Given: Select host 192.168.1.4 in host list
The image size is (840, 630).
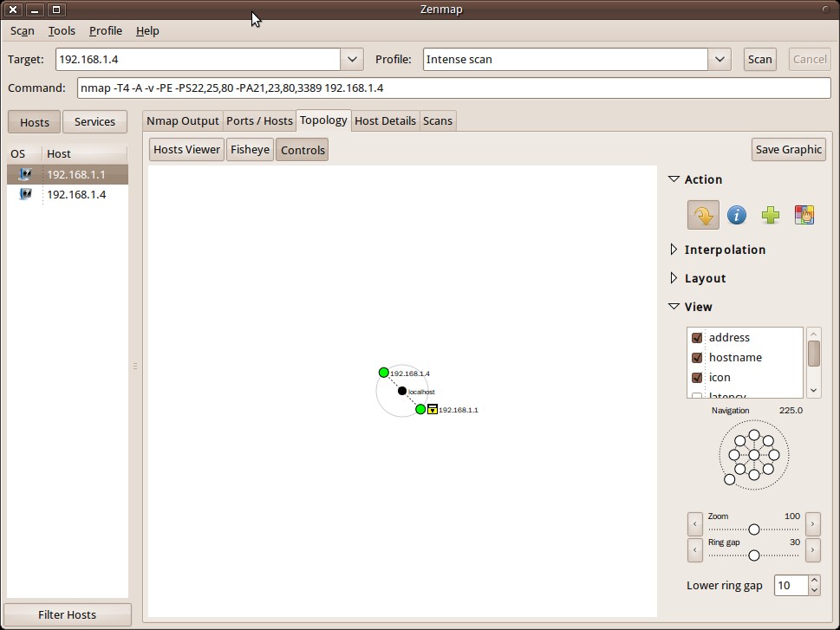Looking at the screenshot, I should click(x=68, y=194).
